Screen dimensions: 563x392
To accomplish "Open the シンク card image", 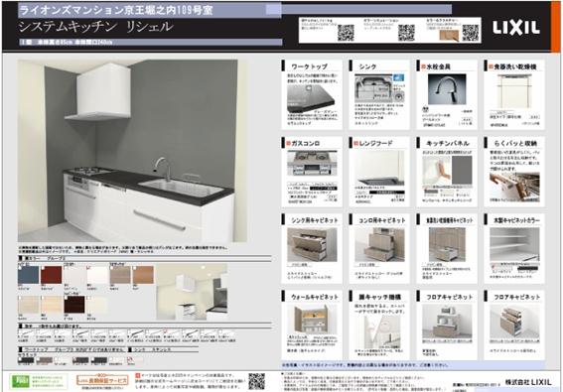I will pyautogui.click(x=379, y=88).
